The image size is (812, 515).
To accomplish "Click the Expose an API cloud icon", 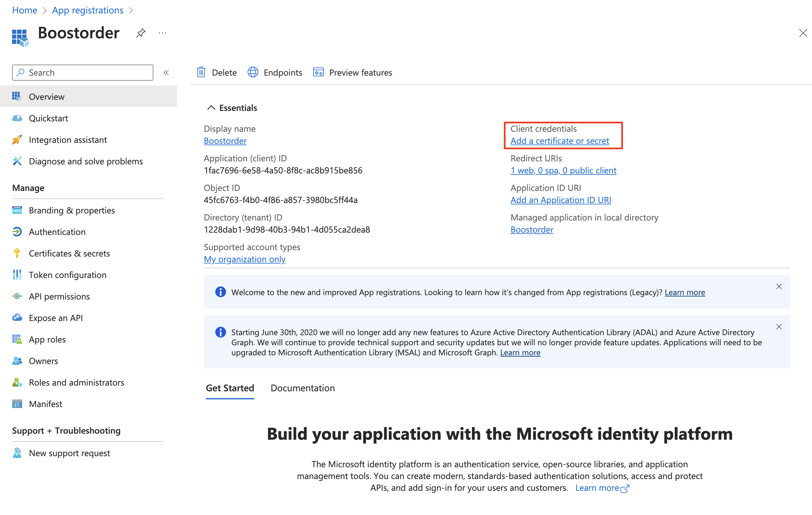I will 17,317.
